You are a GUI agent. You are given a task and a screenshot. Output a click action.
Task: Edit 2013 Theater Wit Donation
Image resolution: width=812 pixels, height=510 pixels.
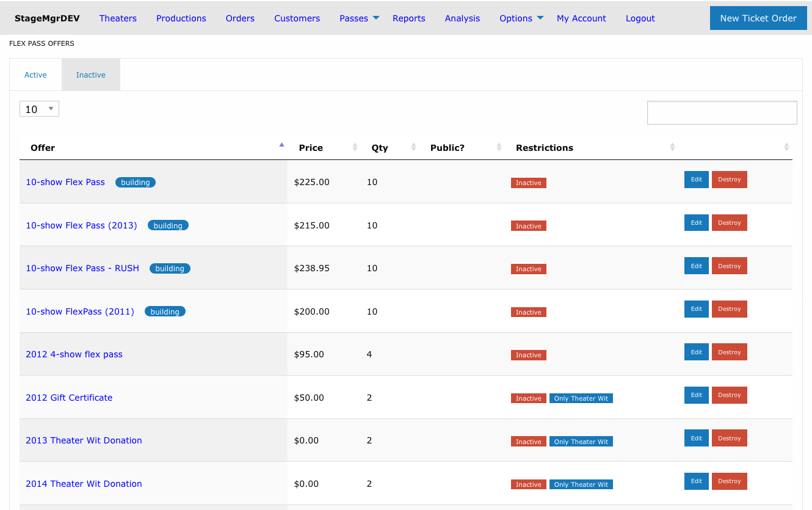click(x=697, y=438)
